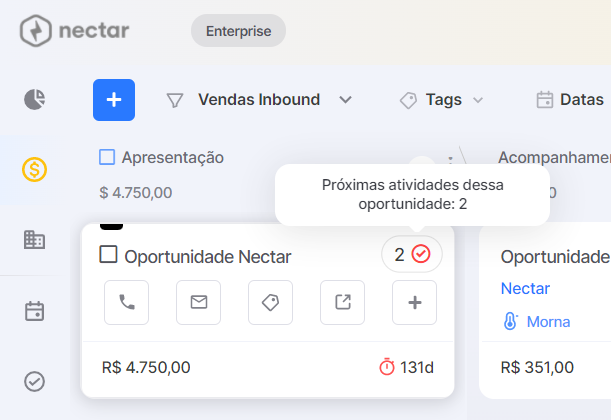Click the Enterprise plan badge
Viewport: 611px width, 420px height.
click(238, 31)
